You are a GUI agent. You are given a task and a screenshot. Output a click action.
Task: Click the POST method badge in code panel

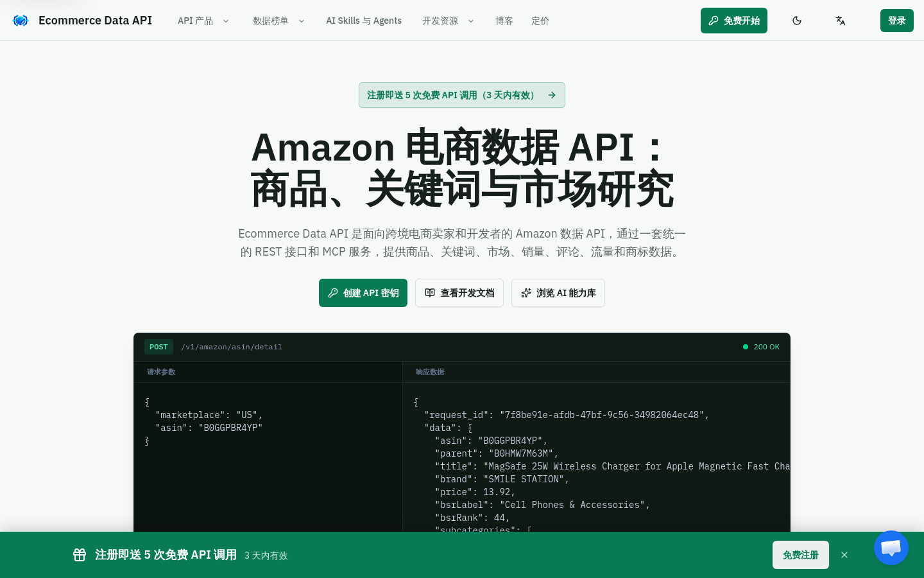coord(158,347)
